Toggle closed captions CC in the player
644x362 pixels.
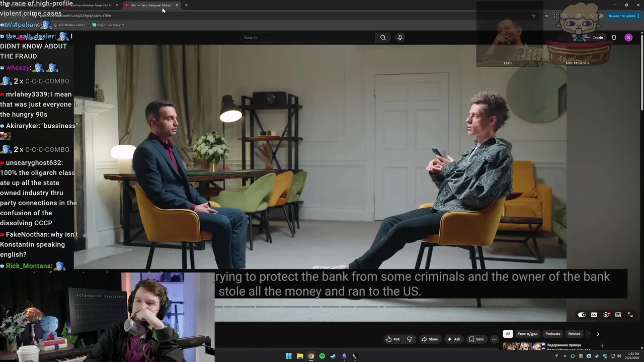[x=594, y=315]
